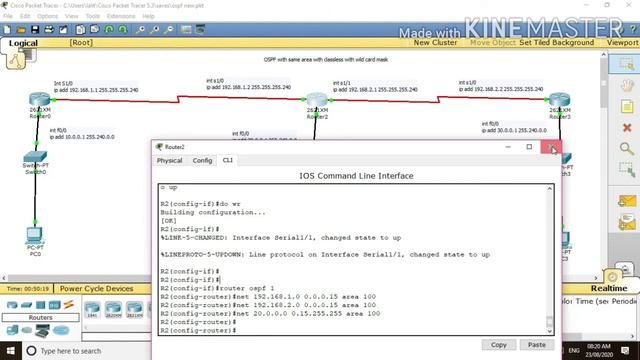Image resolution: width=640 pixels, height=360 pixels.
Task: Click the New Cluster button
Action: pos(435,42)
